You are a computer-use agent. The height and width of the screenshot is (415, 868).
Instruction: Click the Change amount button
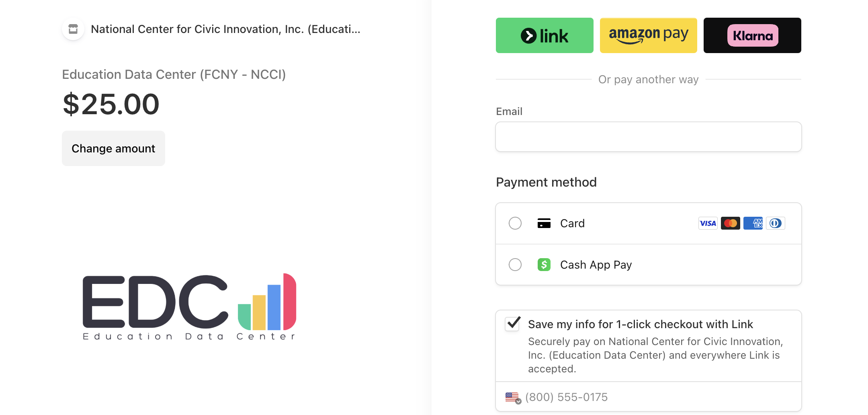coord(113,148)
